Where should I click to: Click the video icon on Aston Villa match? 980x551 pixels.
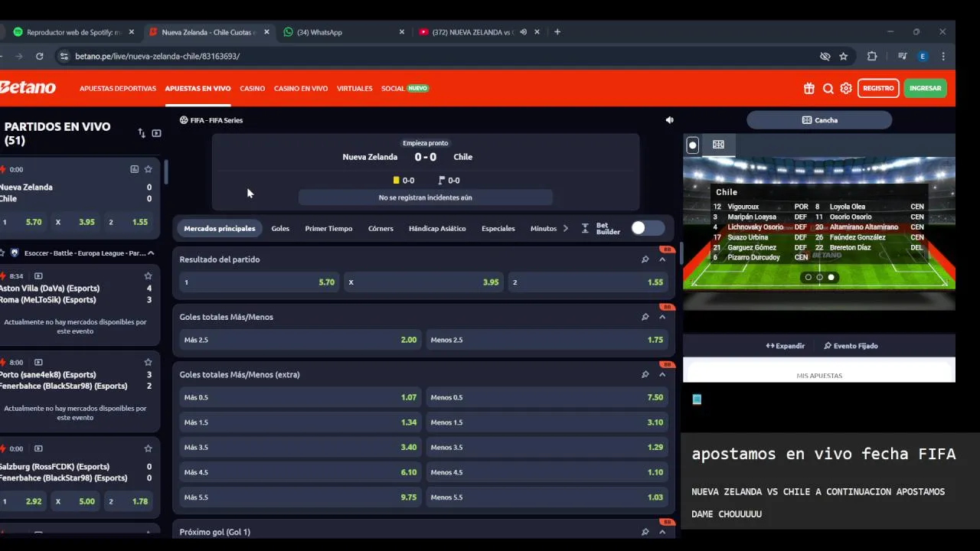click(38, 275)
